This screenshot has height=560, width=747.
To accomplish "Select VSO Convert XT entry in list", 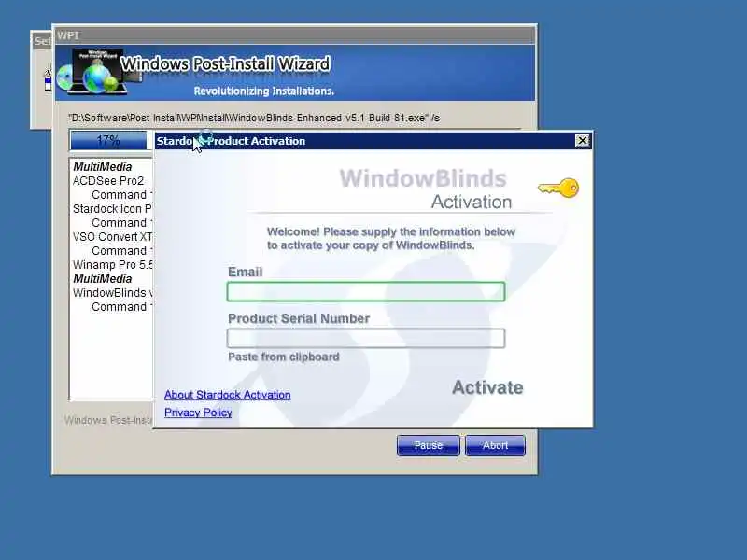I will (112, 237).
